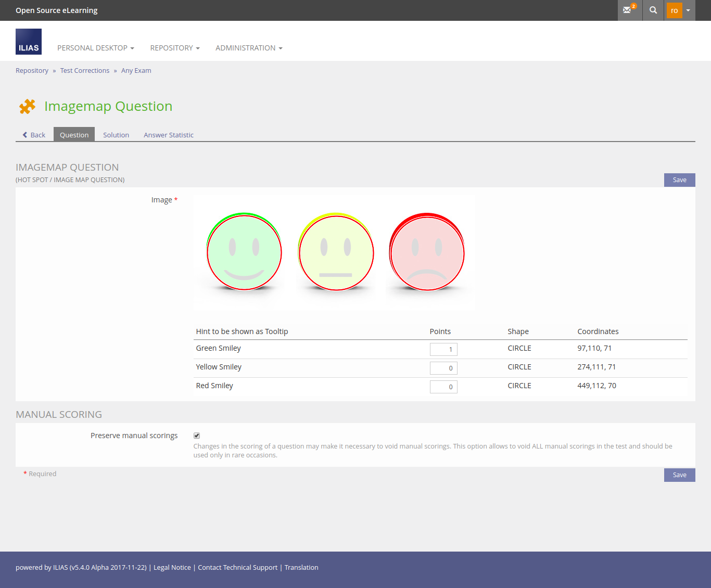This screenshot has height=588, width=711.
Task: Expand the Repository menu
Action: pyautogui.click(x=174, y=48)
